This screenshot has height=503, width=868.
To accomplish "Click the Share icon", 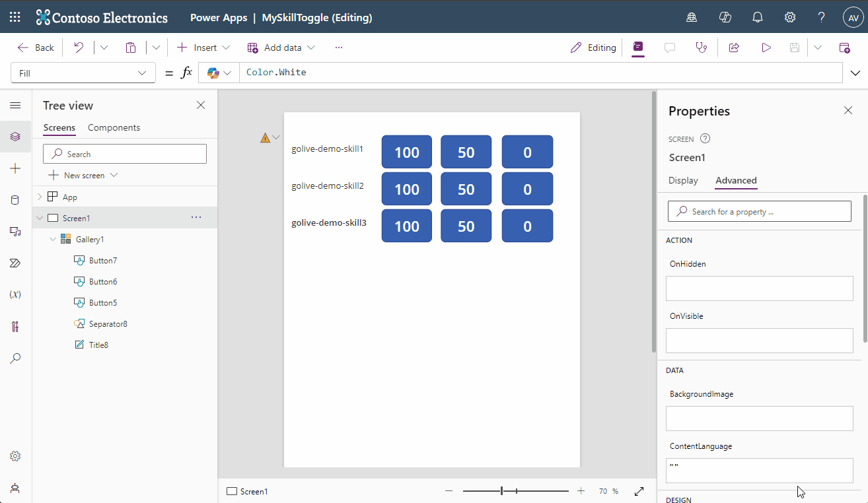I will click(x=734, y=48).
